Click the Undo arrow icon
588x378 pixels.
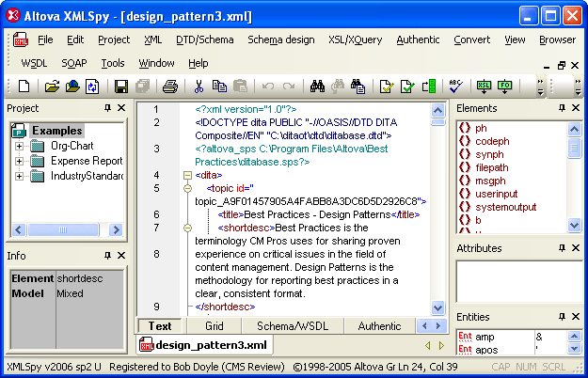(268, 87)
